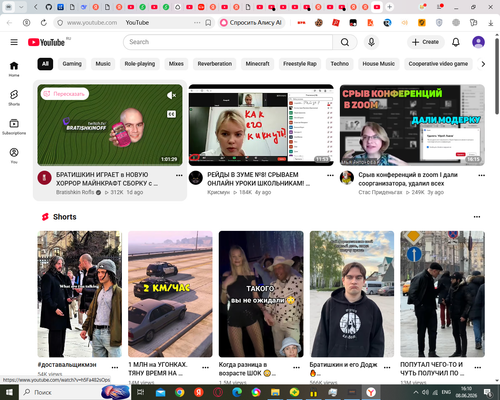Go to Home in sidebar
The image size is (500, 400).
14,69
